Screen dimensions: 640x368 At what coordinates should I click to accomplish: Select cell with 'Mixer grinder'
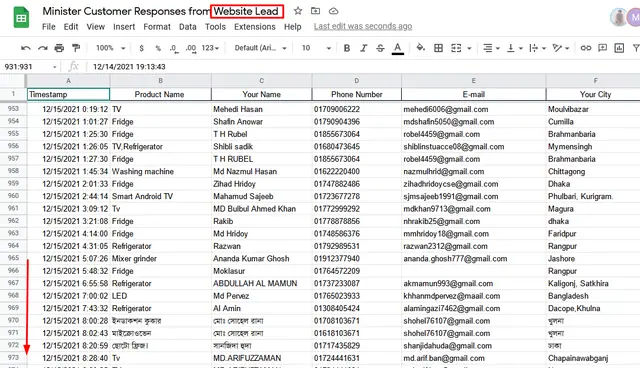(x=160, y=258)
